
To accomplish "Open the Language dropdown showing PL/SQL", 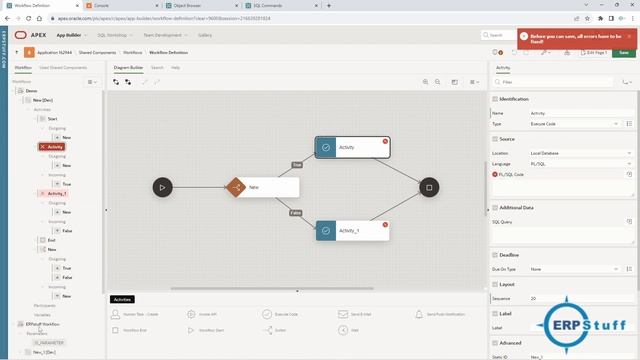I will [581, 164].
